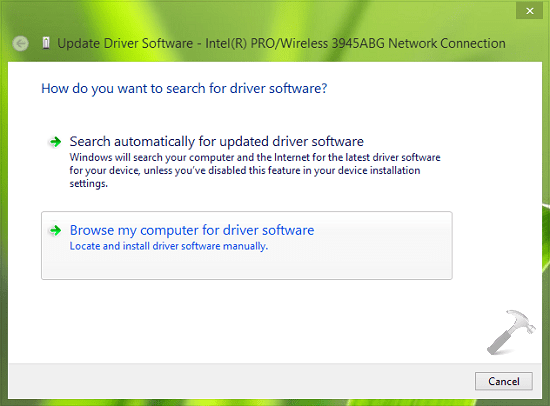
Task: Close the Update Driver Software window
Action: tap(529, 11)
